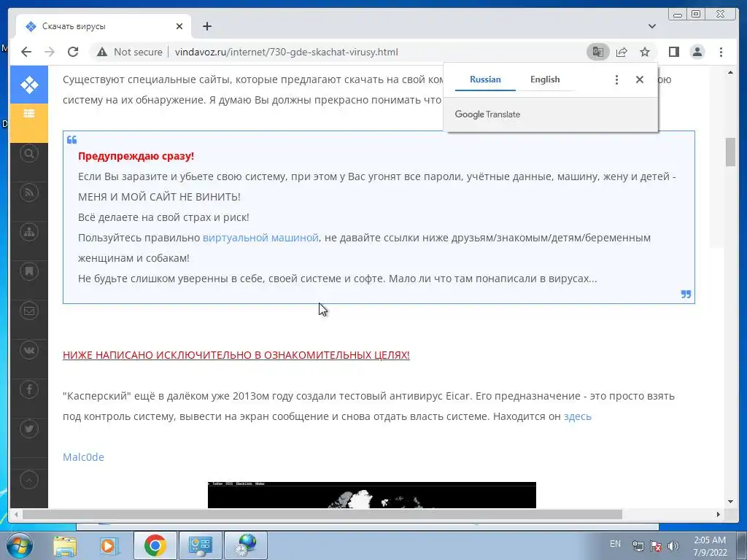
Task: Bookmark this page with star icon
Action: point(645,52)
